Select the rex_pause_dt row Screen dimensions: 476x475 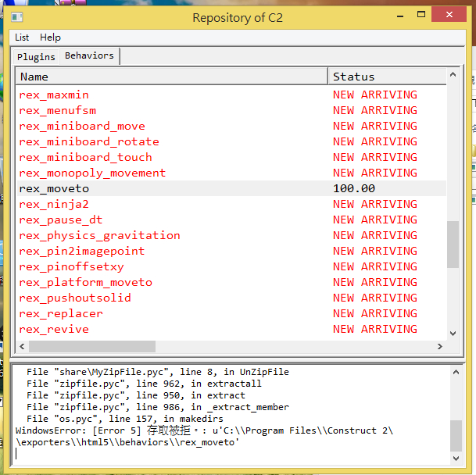click(231, 220)
